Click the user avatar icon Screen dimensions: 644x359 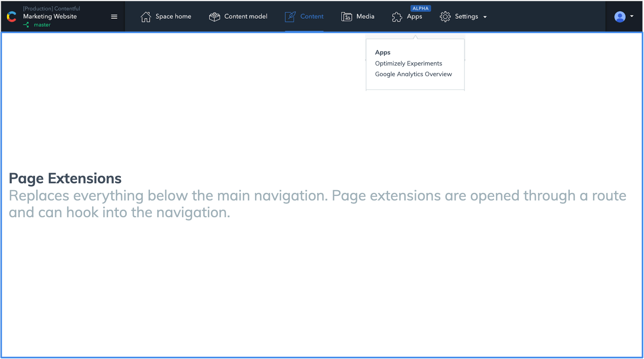620,16
